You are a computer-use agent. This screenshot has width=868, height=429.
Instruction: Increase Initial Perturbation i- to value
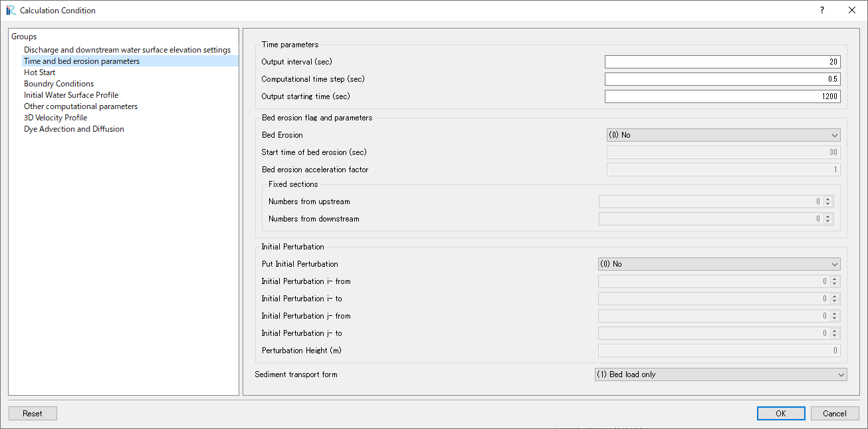(x=835, y=295)
